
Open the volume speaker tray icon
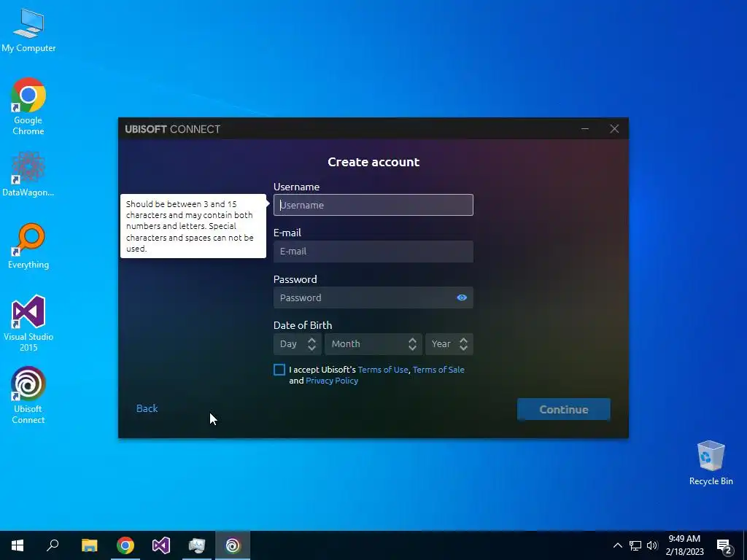pos(652,545)
